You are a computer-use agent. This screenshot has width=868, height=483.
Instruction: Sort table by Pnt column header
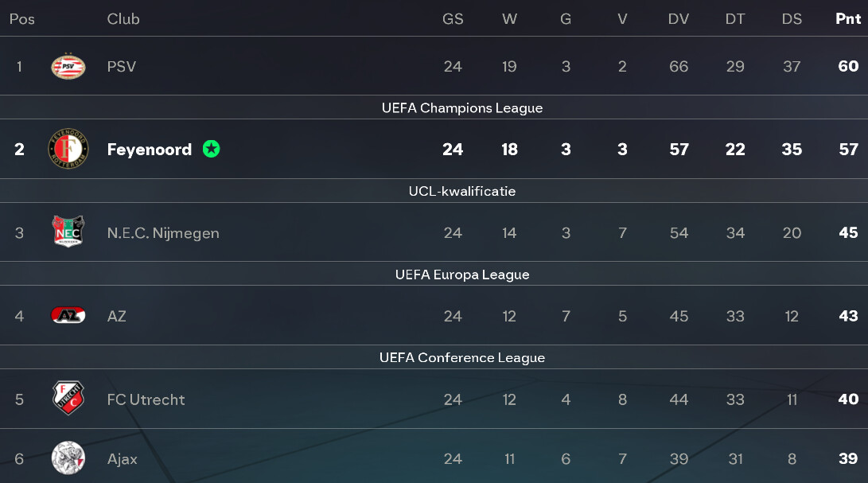pos(848,19)
